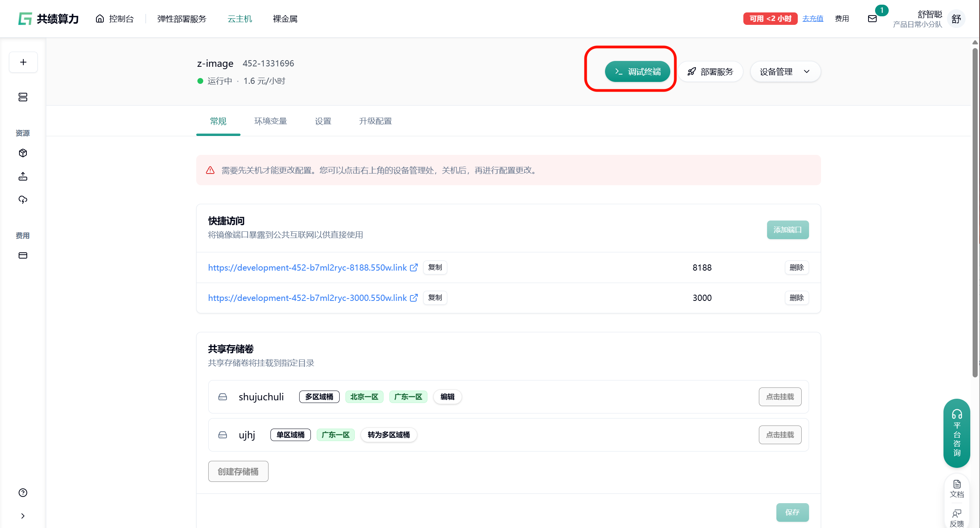Click the plus icon in sidebar
The width and height of the screenshot is (980, 528).
(23, 62)
